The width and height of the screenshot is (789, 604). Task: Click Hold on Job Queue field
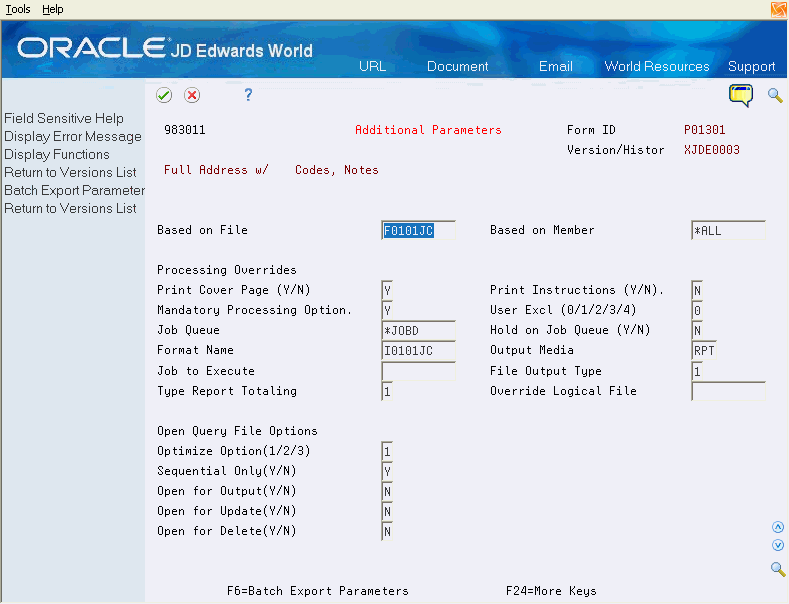(x=697, y=331)
